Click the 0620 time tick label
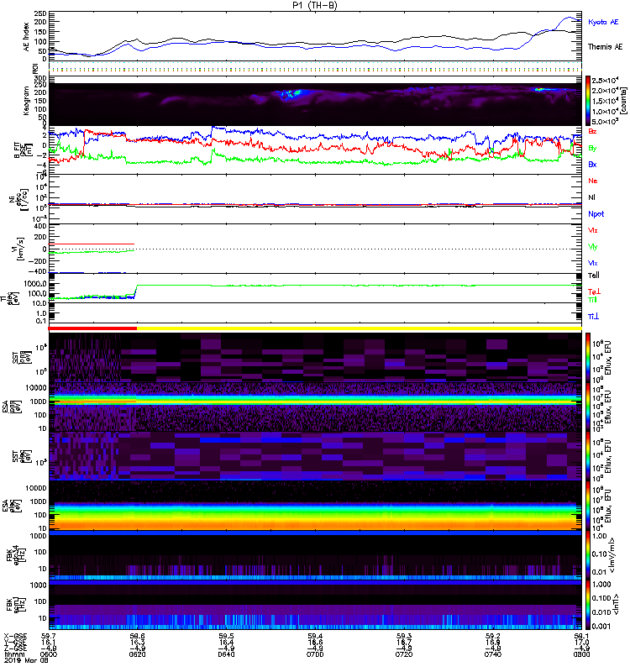The width and height of the screenshot is (630, 672). (x=137, y=654)
